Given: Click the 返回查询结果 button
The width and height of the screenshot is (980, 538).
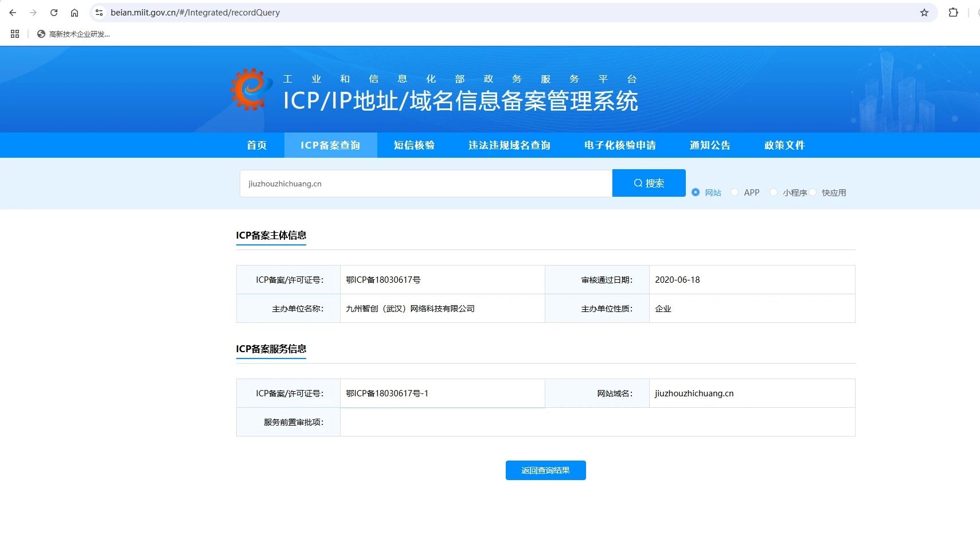Looking at the screenshot, I should [545, 470].
